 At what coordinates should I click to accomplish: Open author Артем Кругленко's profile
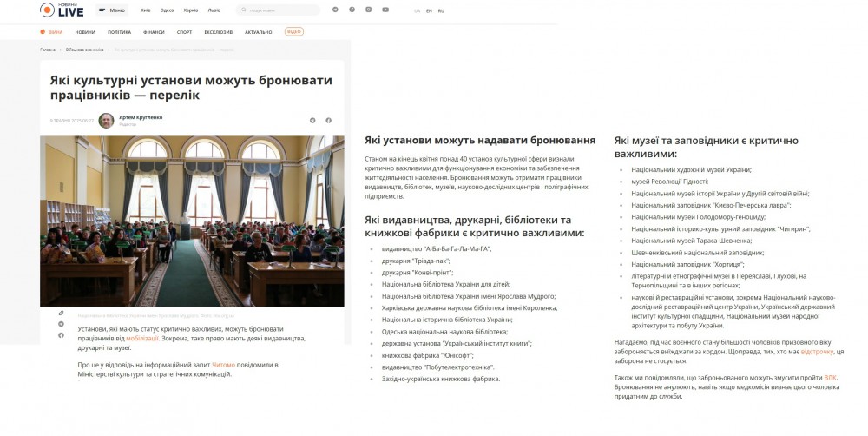139,116
